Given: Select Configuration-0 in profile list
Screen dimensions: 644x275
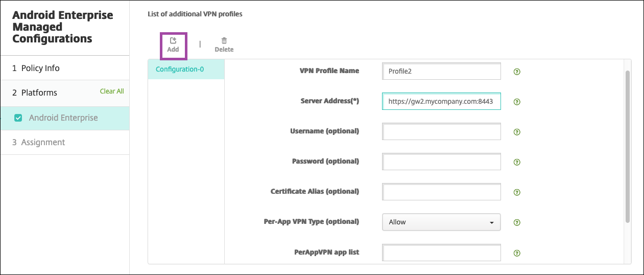Looking at the screenshot, I should click(180, 69).
